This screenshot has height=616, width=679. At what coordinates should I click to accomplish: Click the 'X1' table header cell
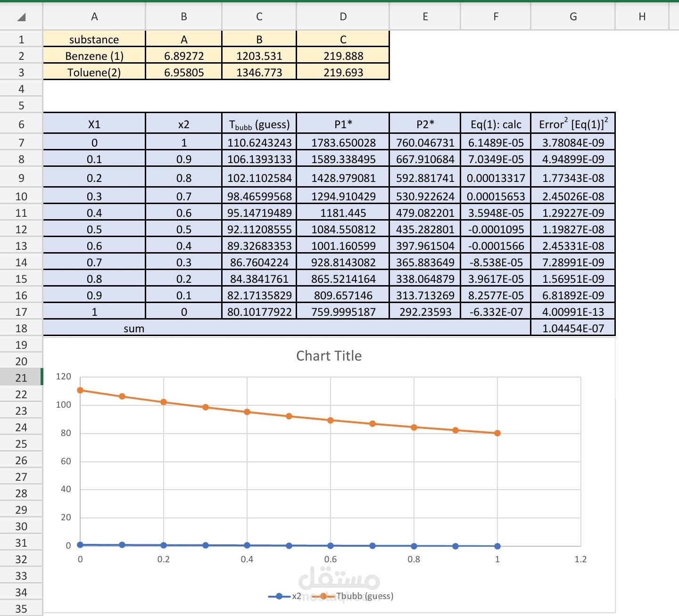tap(94, 124)
